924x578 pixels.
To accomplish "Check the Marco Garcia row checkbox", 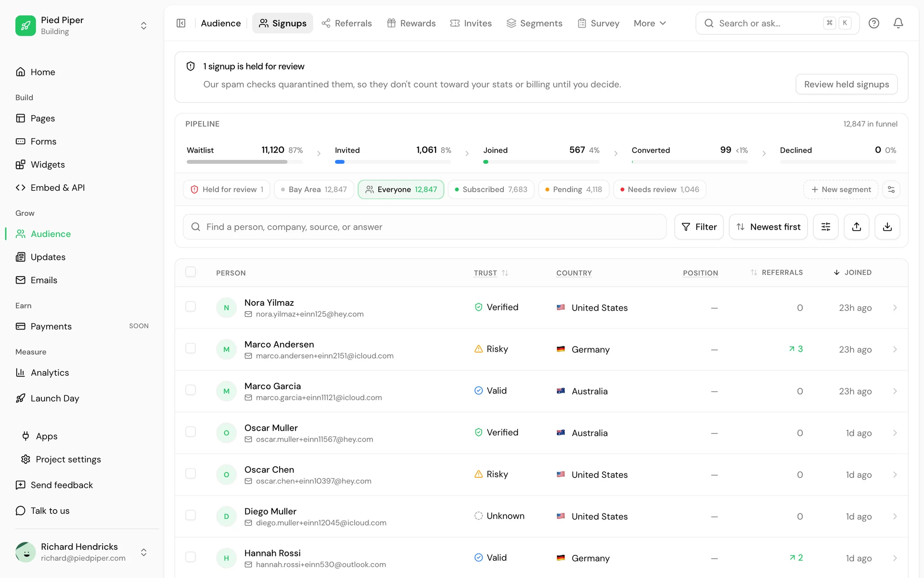I will click(x=191, y=390).
